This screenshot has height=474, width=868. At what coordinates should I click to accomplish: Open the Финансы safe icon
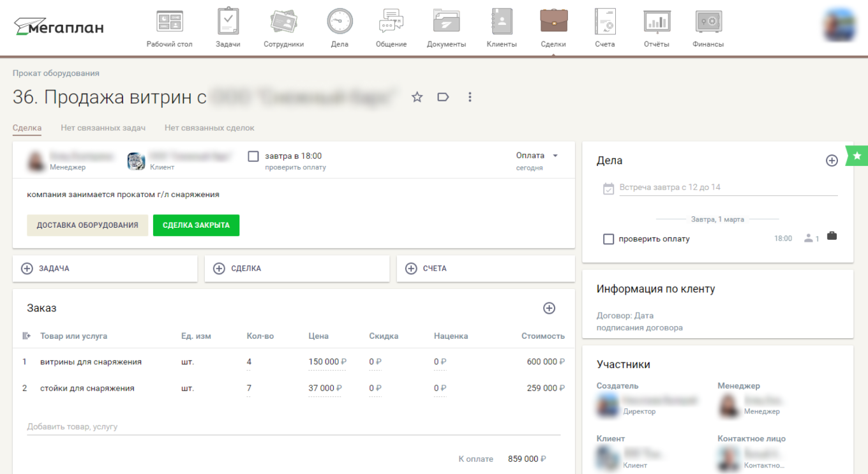point(708,22)
